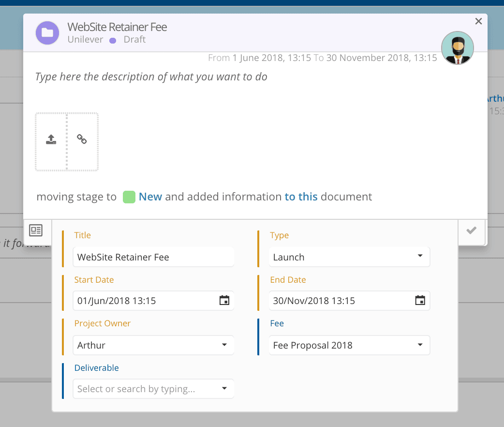Expand the Type dropdown showing Launch
Screen dimensions: 504x427
click(x=419, y=257)
